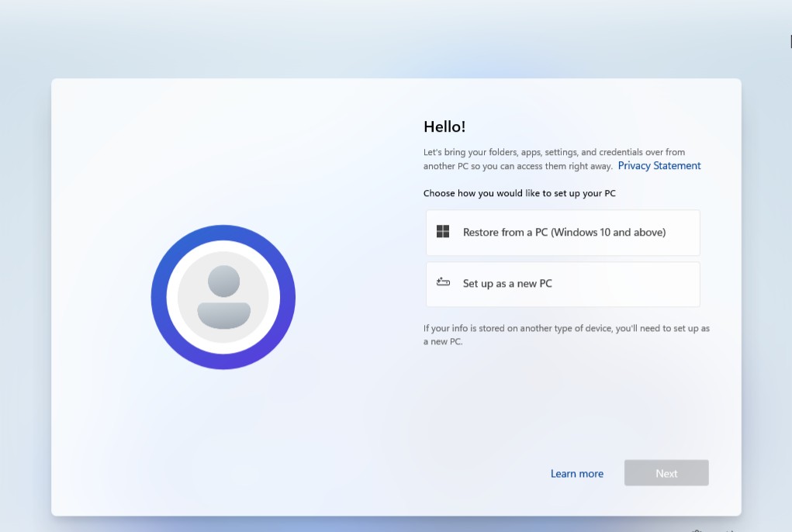Select Restore from a PC (Windows 10 and above)
792x532 pixels.
[562, 233]
